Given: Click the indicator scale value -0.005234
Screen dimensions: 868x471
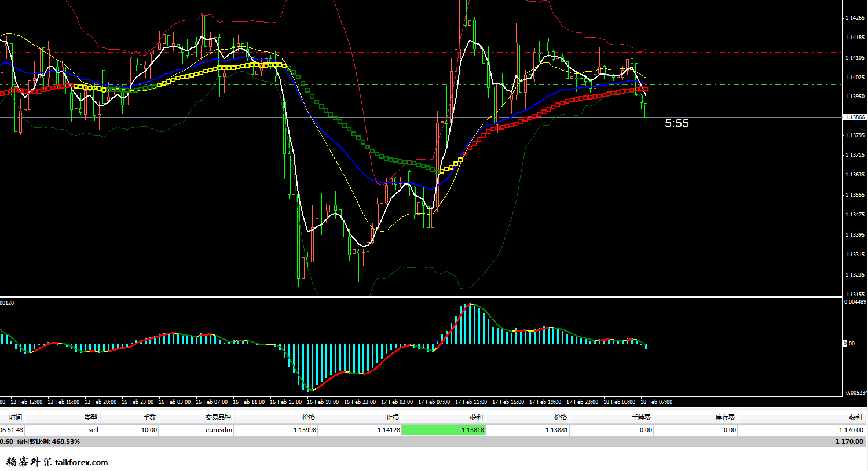Looking at the screenshot, I should 855,393.
